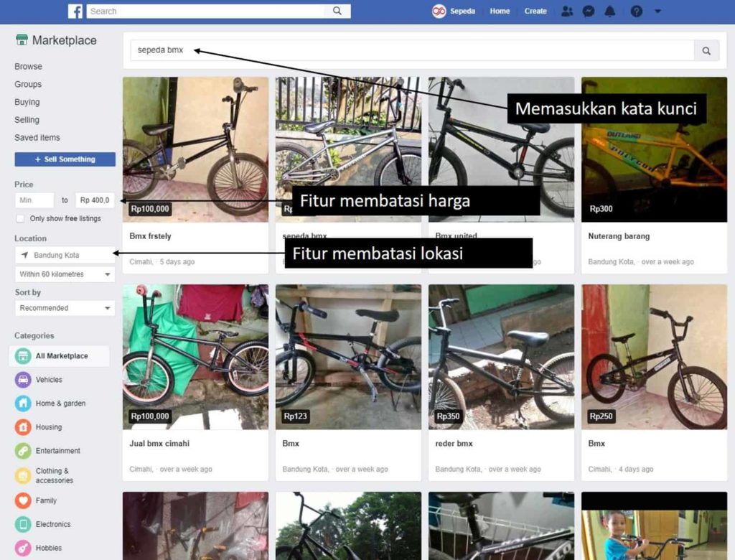The height and width of the screenshot is (560, 735).
Task: Open Groups in sidebar
Action: (x=28, y=84)
